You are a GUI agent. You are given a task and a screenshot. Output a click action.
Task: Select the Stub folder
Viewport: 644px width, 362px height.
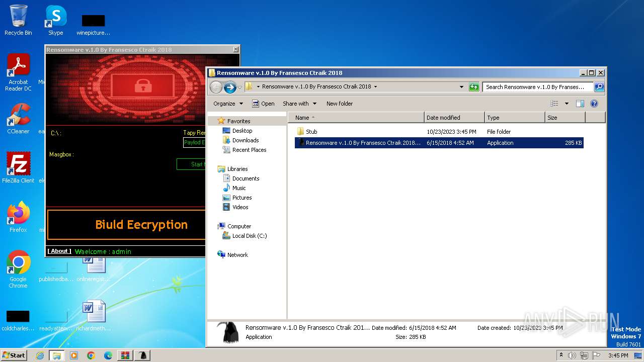pos(311,132)
